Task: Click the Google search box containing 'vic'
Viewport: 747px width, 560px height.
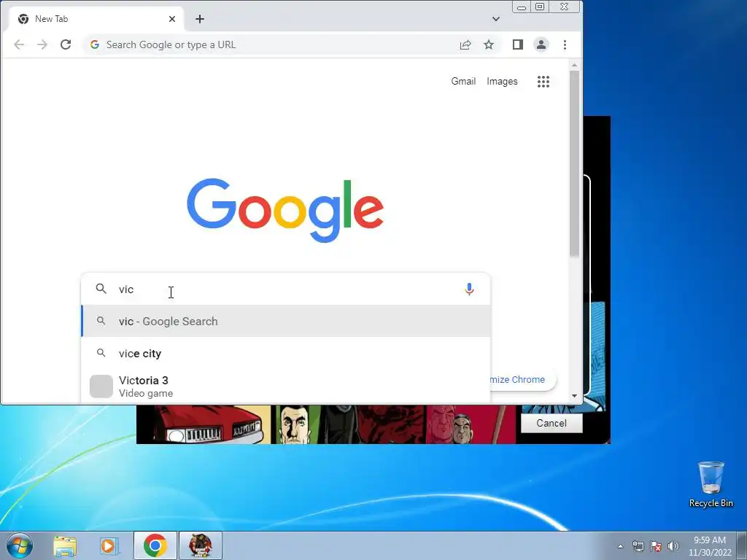Action: [286, 289]
